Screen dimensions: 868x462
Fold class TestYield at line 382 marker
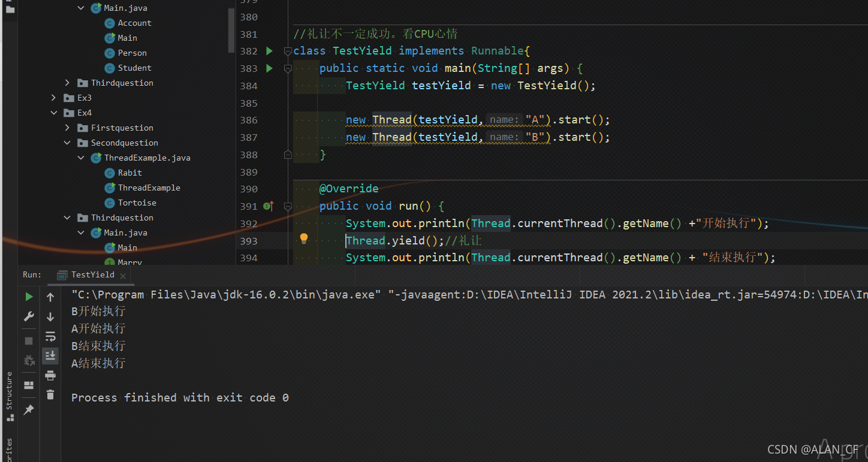click(x=288, y=52)
